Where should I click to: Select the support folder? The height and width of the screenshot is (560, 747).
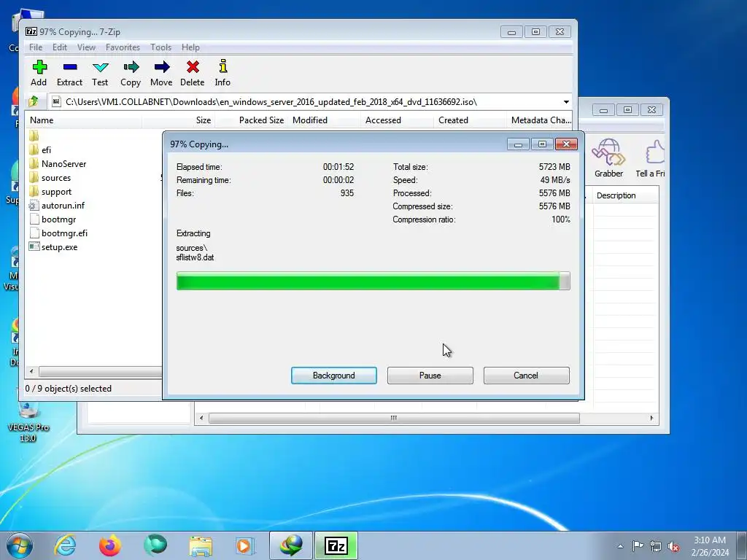50,192
